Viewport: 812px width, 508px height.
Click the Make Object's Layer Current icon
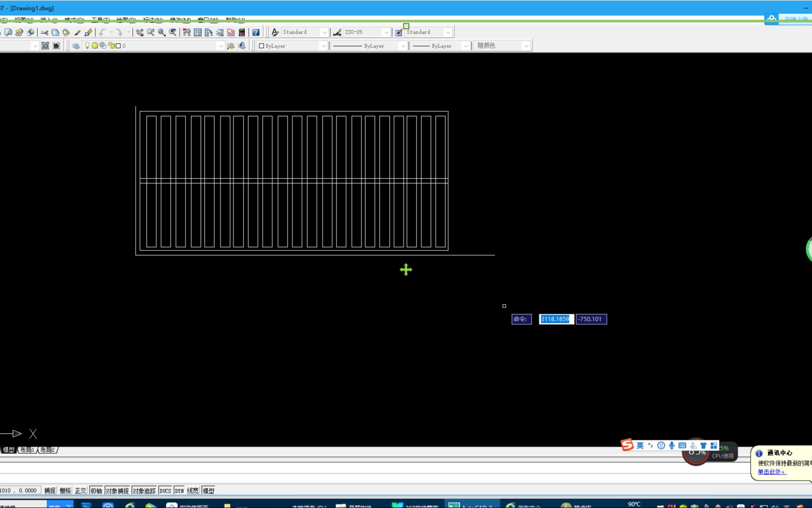point(231,46)
